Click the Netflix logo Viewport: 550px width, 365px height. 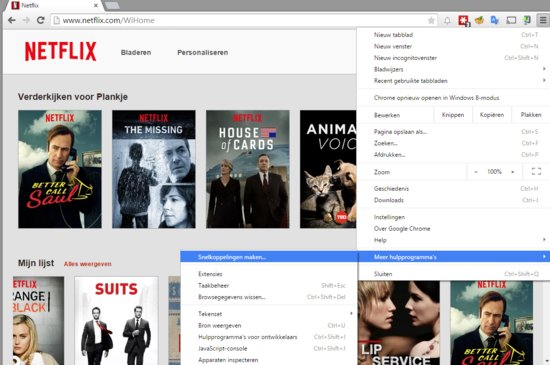(60, 52)
